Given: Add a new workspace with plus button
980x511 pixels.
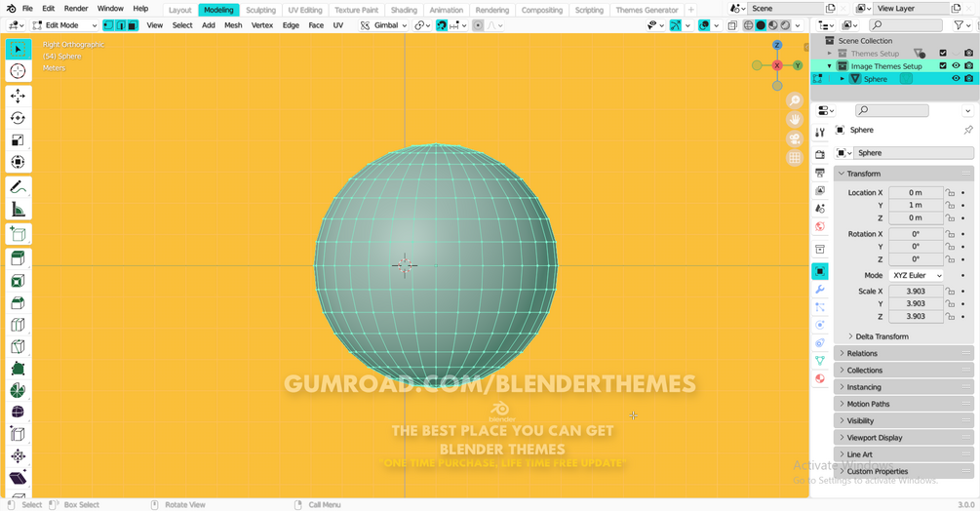Looking at the screenshot, I should [x=691, y=10].
